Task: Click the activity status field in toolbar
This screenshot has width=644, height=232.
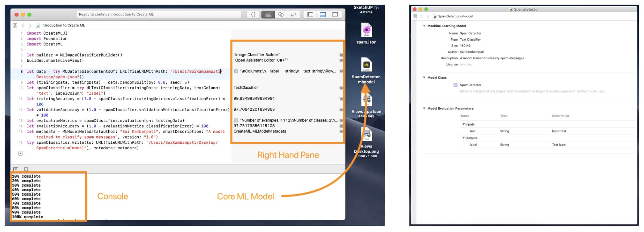Action: pos(159,14)
